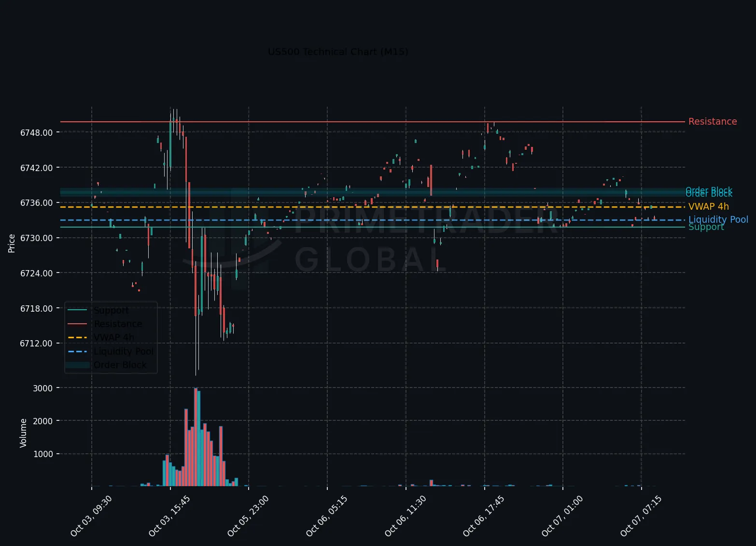Click the dashed orange VWAP 4h legend sample

pos(77,337)
